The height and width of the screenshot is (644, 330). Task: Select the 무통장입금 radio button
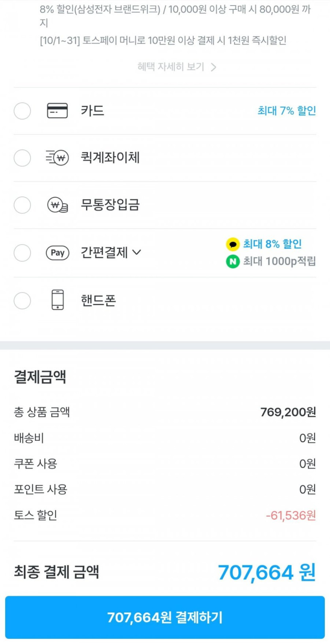coord(22,205)
